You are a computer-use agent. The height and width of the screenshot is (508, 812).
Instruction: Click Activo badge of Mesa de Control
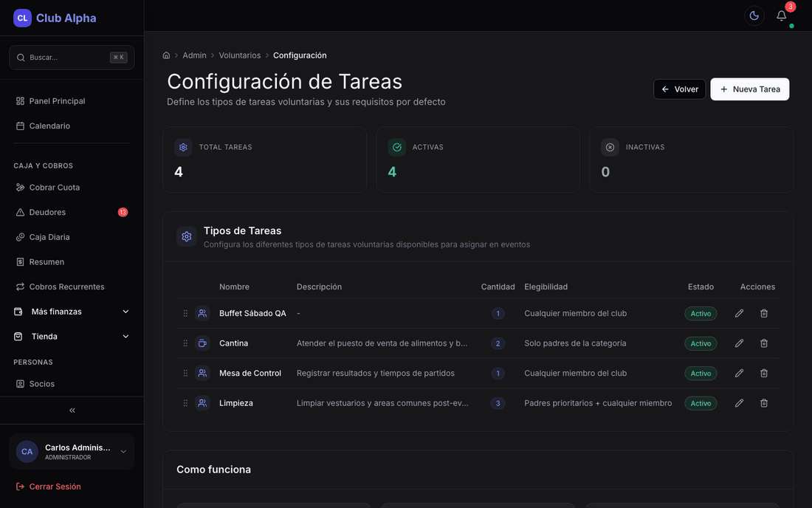701,374
